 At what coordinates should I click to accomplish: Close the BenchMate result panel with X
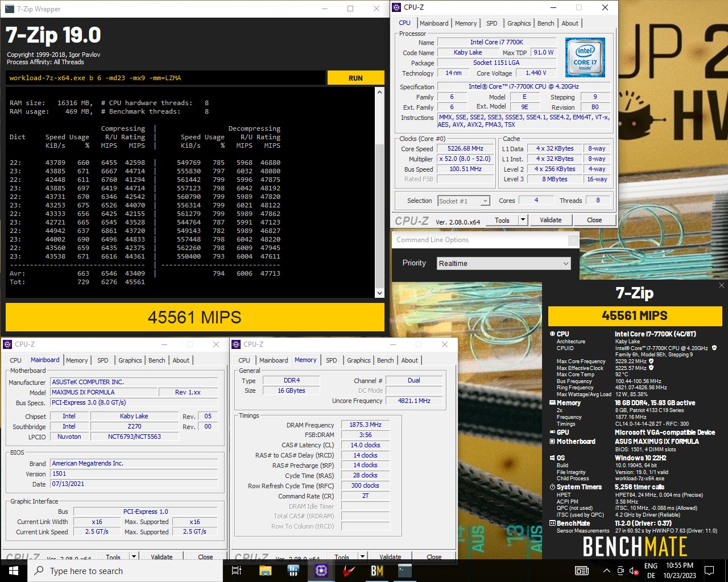coord(721,285)
